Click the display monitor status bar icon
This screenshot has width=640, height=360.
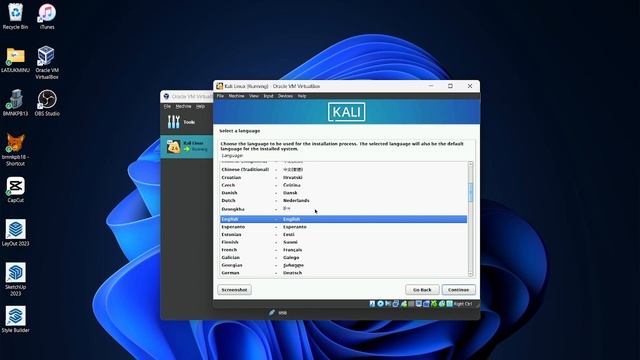point(419,304)
